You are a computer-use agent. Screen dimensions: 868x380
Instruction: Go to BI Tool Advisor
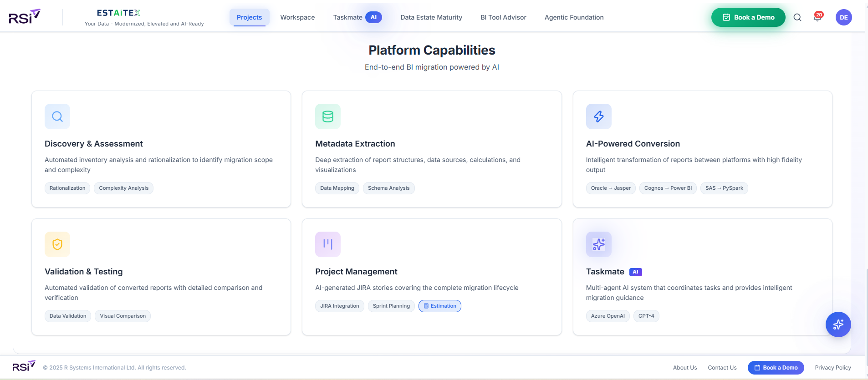(x=503, y=17)
